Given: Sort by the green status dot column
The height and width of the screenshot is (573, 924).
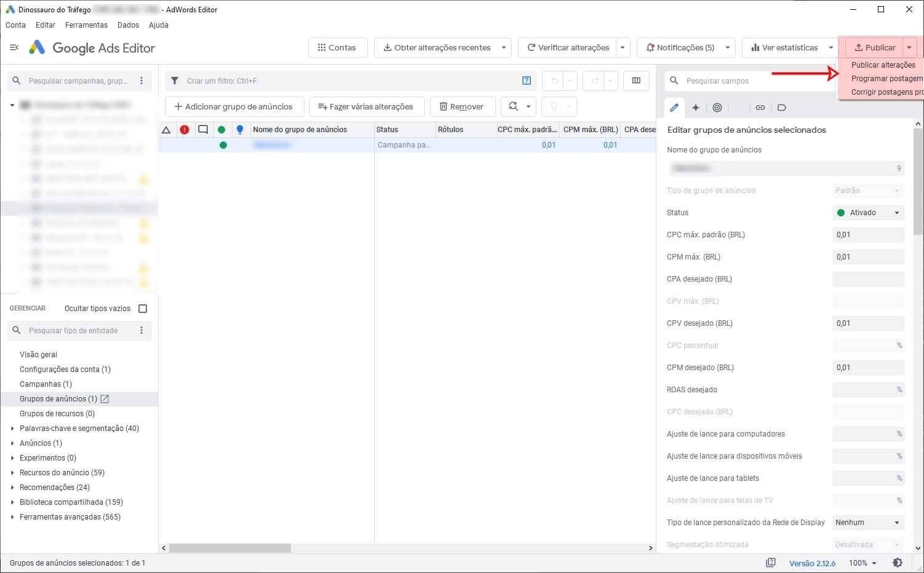Looking at the screenshot, I should (x=221, y=130).
